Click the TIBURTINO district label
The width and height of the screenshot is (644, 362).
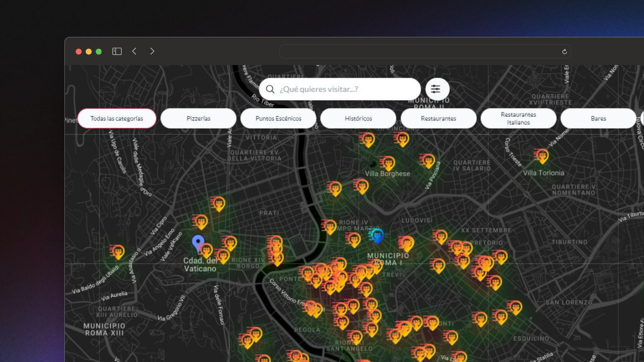click(x=569, y=242)
